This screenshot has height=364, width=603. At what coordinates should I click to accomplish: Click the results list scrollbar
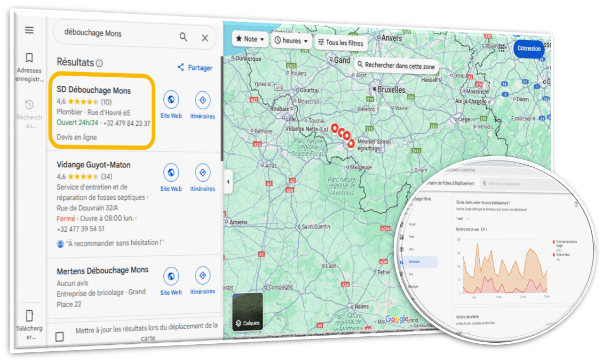click(222, 109)
